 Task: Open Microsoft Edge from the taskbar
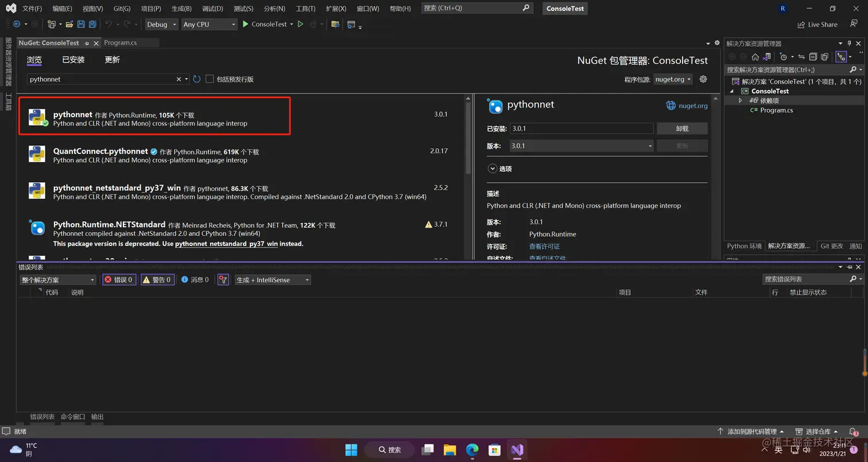click(472, 449)
